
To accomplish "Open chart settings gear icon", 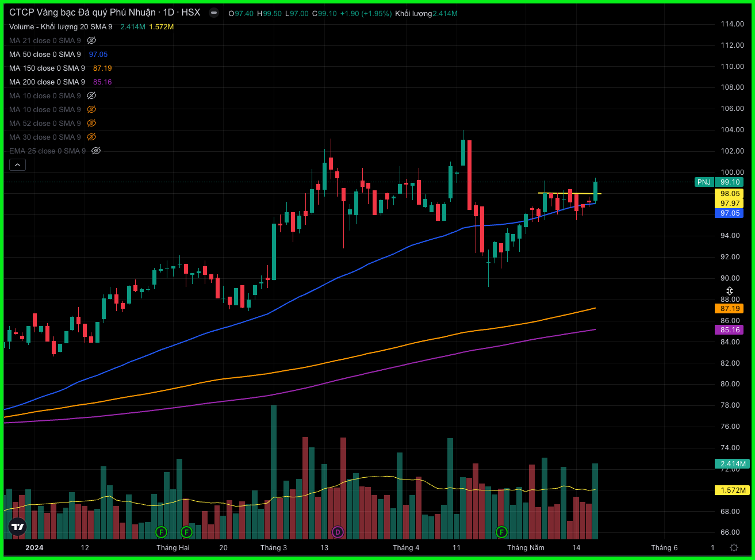I will pos(734,547).
